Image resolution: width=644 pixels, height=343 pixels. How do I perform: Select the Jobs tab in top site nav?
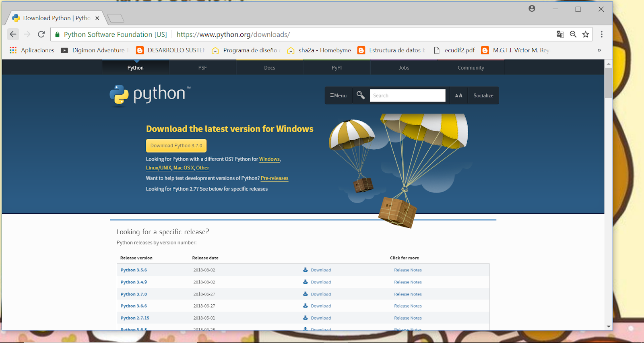click(x=404, y=68)
